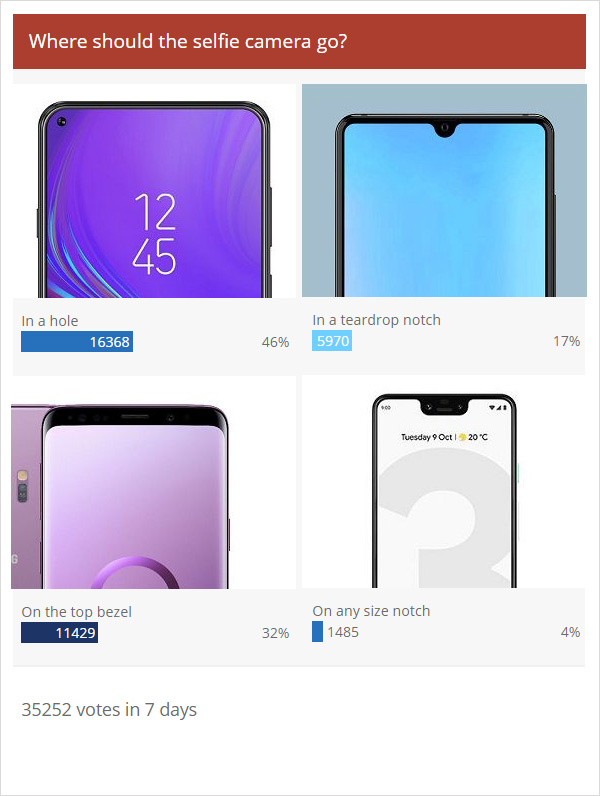Click the 46% result value

pyautogui.click(x=275, y=342)
